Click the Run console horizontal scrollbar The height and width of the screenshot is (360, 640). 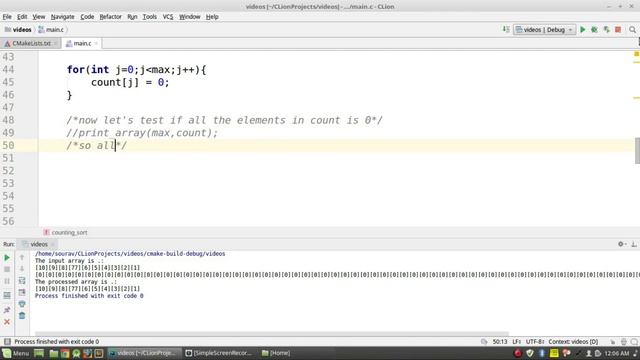[272, 333]
